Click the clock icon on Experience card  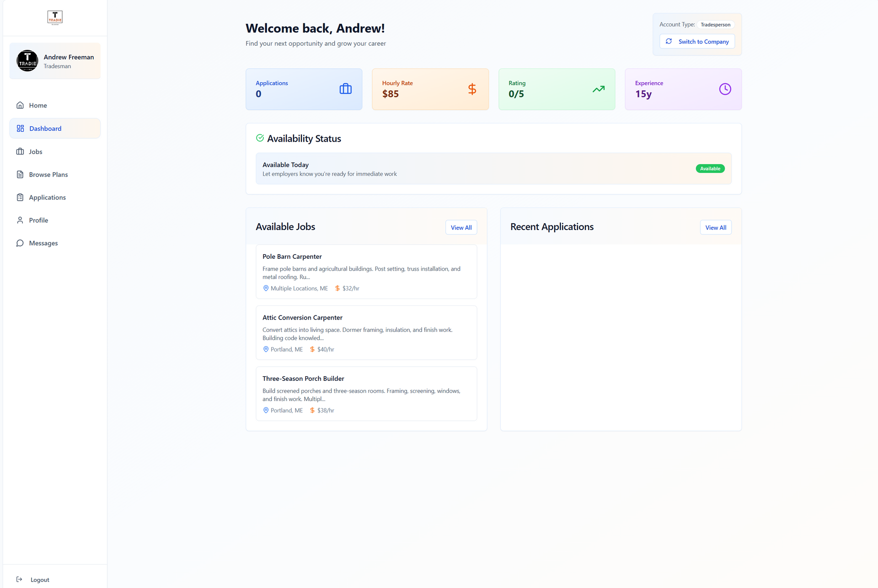(725, 89)
